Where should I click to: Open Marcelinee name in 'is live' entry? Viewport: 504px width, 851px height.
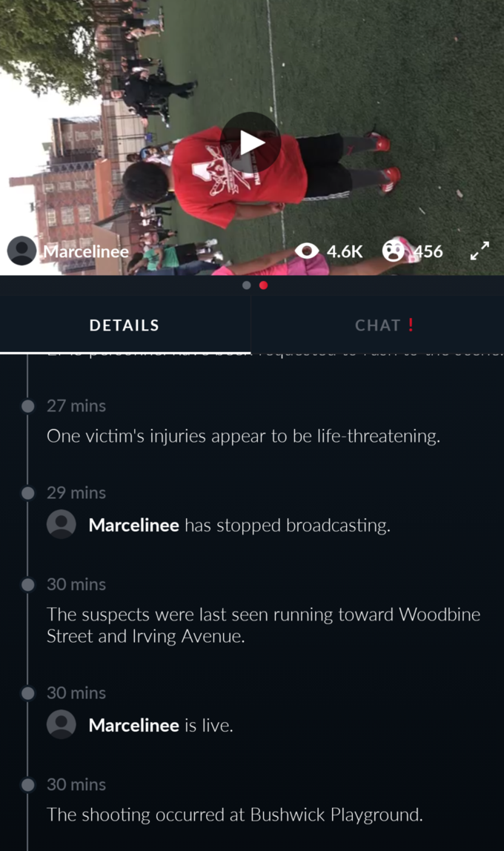(134, 725)
